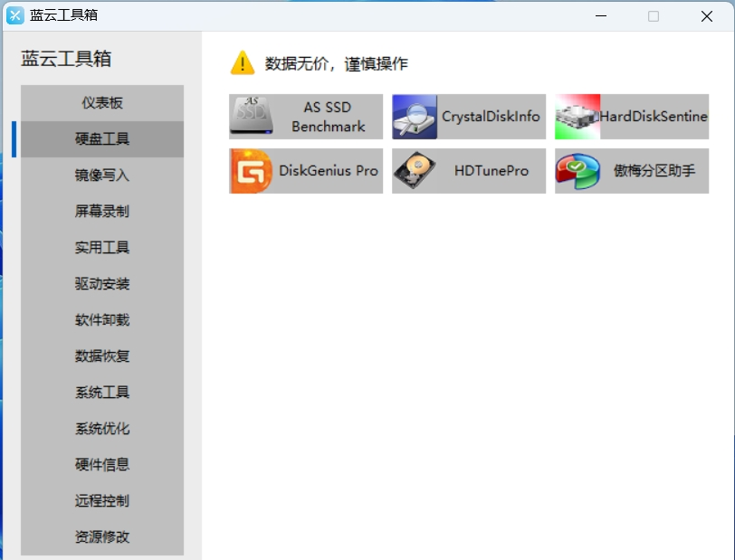The image size is (735, 560).
Task: Open the 软件卸载 uninstall section
Action: coord(100,319)
